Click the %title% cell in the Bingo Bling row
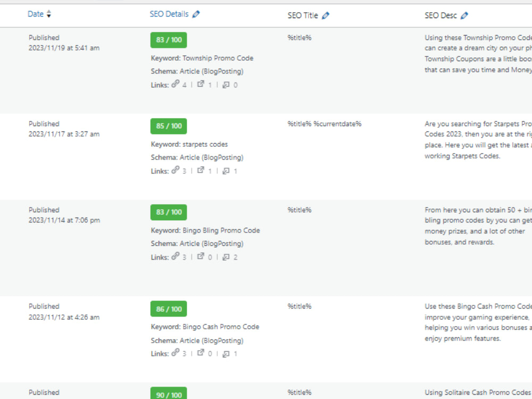 click(299, 210)
